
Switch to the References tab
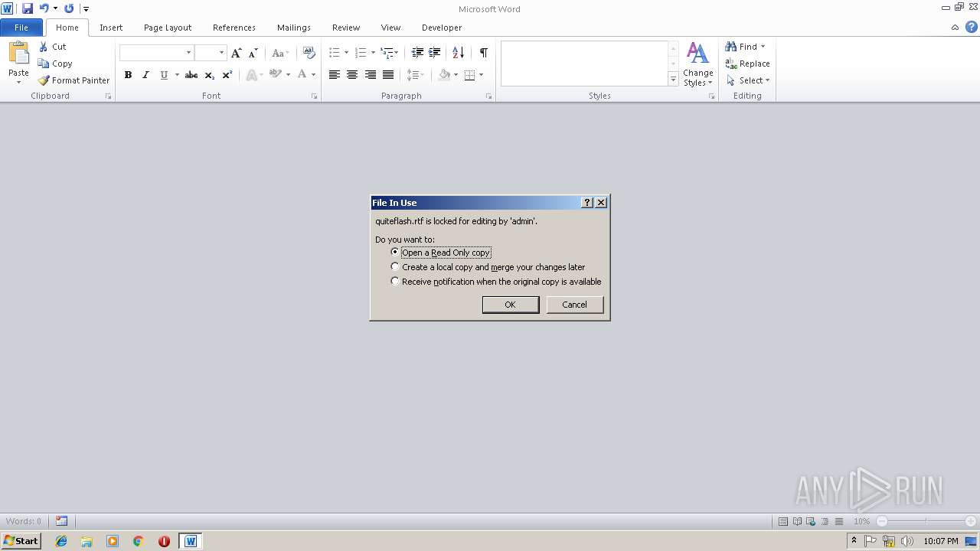[x=234, y=28]
